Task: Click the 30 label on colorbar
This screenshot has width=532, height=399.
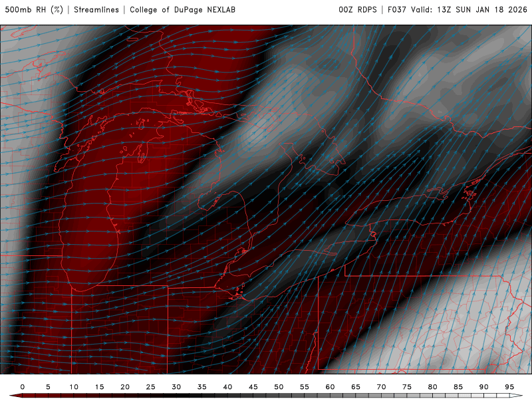Action: pyautogui.click(x=176, y=387)
